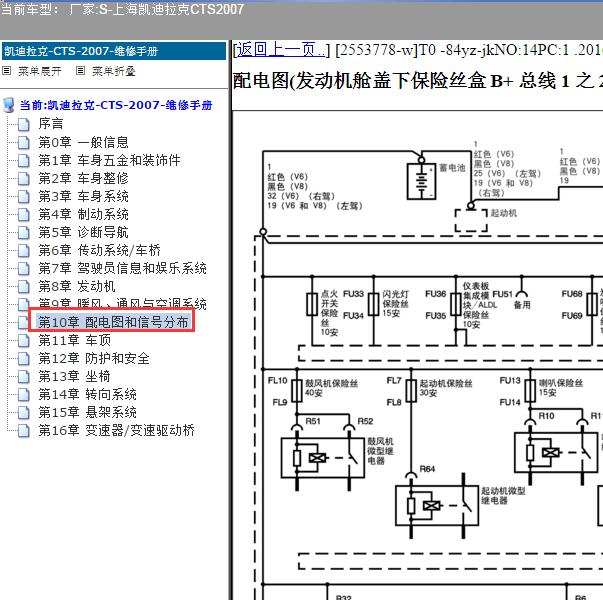Click the 闪光灯保险丝 15安 label

pyautogui.click(x=396, y=304)
